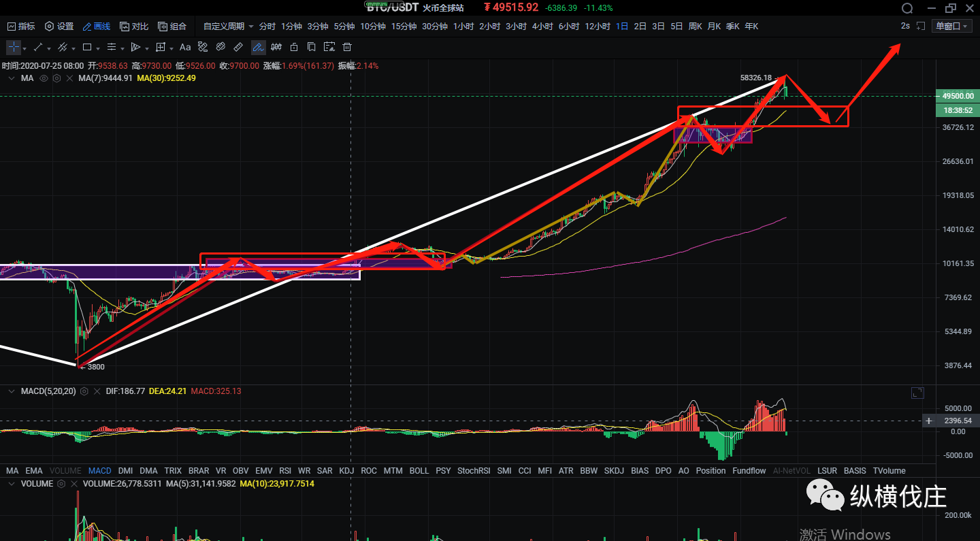This screenshot has height=541, width=980.
Task: Open the 自定义周期 dropdown
Action: [x=229, y=27]
